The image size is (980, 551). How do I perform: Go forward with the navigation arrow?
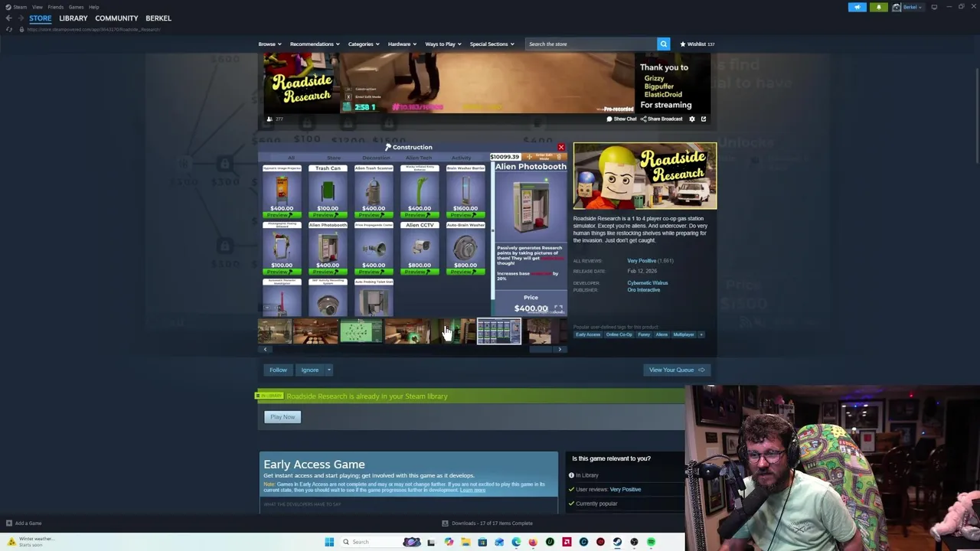(x=21, y=18)
